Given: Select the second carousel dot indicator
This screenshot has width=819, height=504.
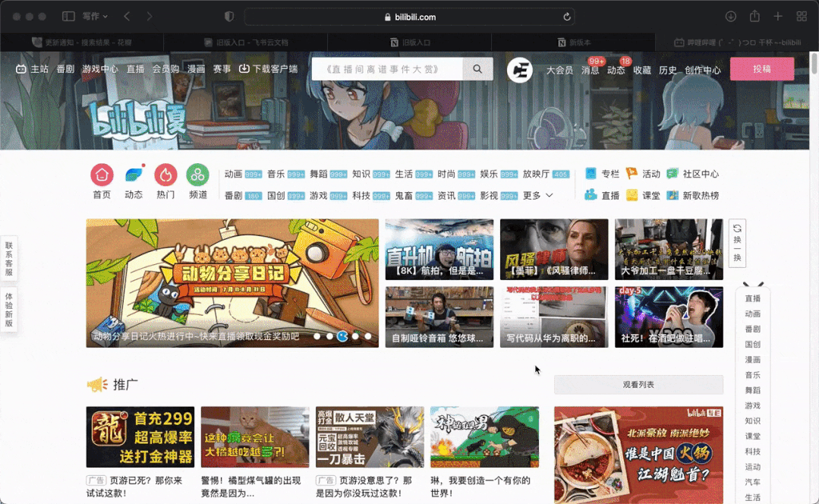Looking at the screenshot, I should (329, 336).
